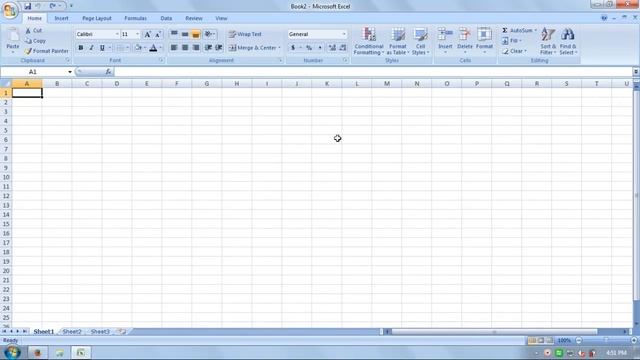Switch to Page Layout tab
Image resolution: width=640 pixels, height=360 pixels.
click(97, 18)
